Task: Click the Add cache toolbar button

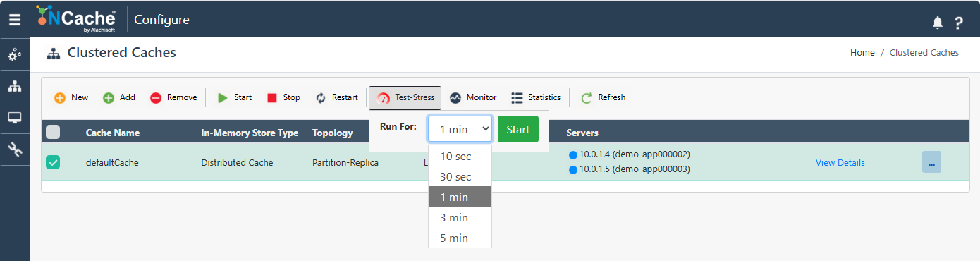Action: [x=119, y=97]
